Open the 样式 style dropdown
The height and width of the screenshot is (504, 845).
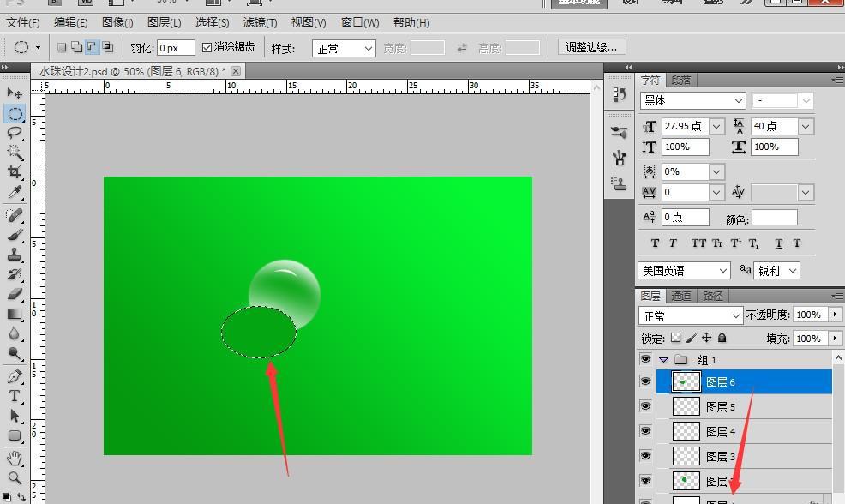click(x=344, y=49)
